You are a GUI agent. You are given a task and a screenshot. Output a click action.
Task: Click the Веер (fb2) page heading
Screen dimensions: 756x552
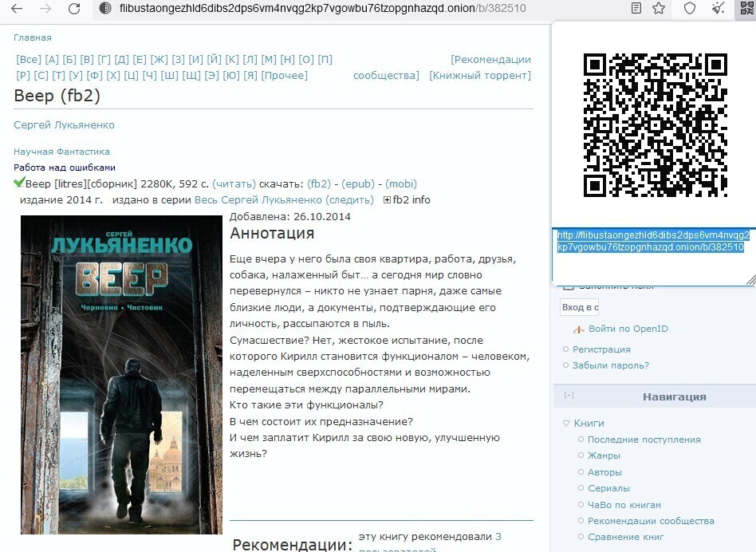(x=57, y=96)
